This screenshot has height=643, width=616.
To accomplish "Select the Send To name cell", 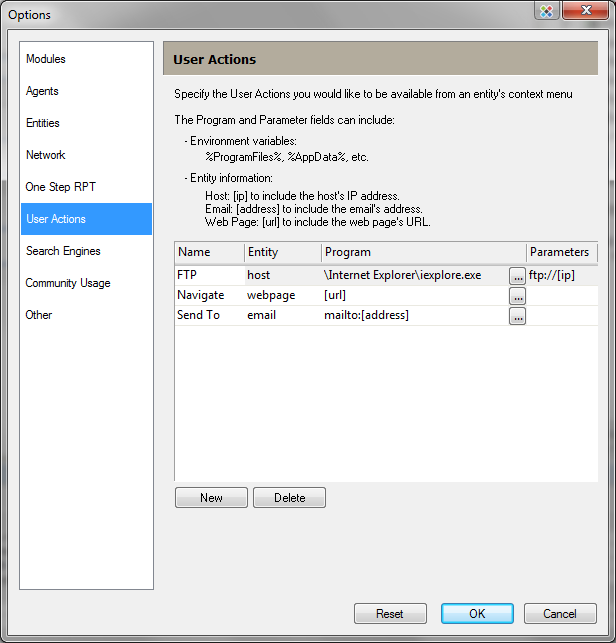I will tap(210, 315).
